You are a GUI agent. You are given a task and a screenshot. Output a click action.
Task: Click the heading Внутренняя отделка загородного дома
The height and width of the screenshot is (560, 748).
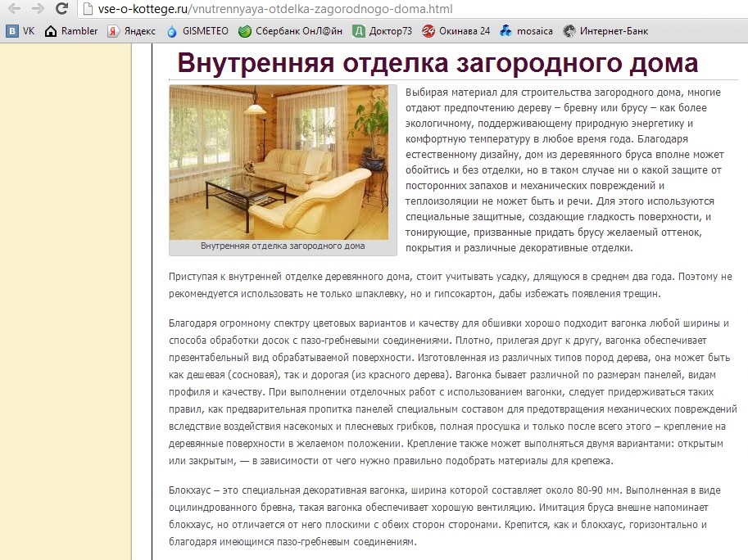pos(437,63)
